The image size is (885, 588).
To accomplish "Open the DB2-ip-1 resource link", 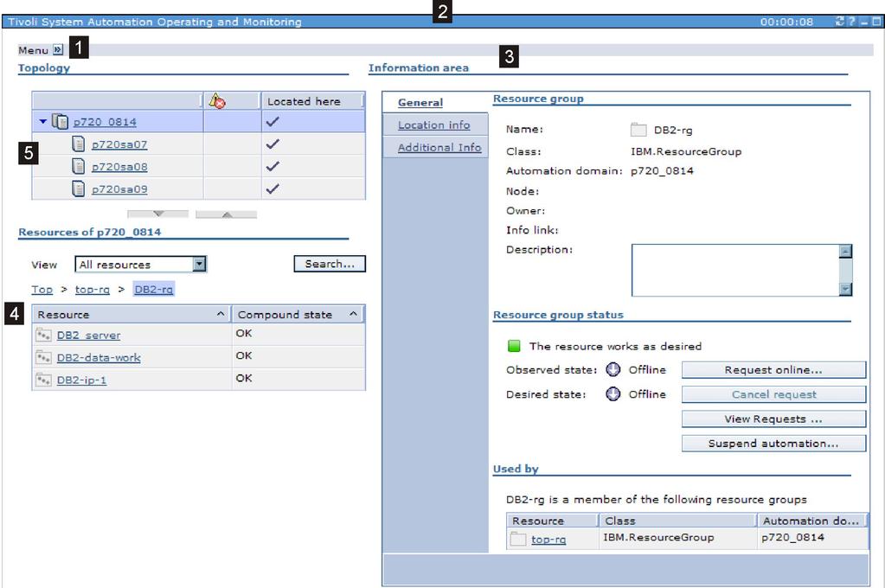I will pos(81,380).
